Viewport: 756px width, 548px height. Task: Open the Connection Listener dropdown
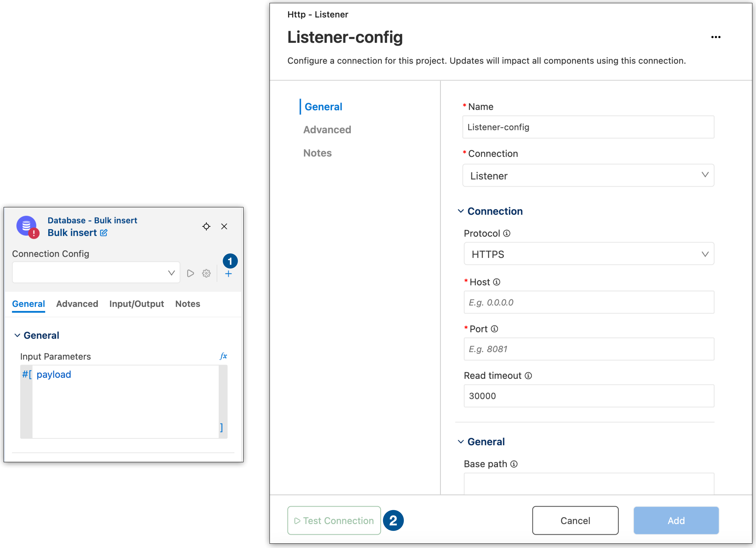click(588, 175)
